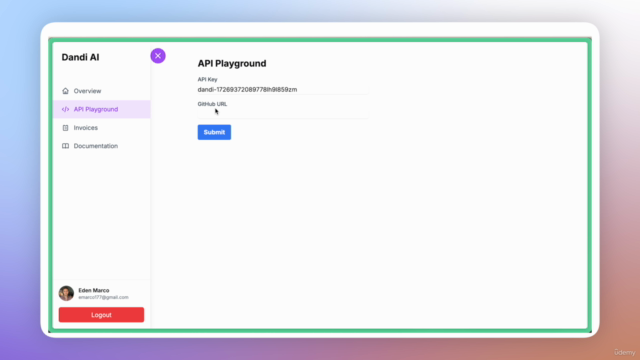The height and width of the screenshot is (360, 640).
Task: Click the Dandi AI logo text
Action: click(80, 57)
